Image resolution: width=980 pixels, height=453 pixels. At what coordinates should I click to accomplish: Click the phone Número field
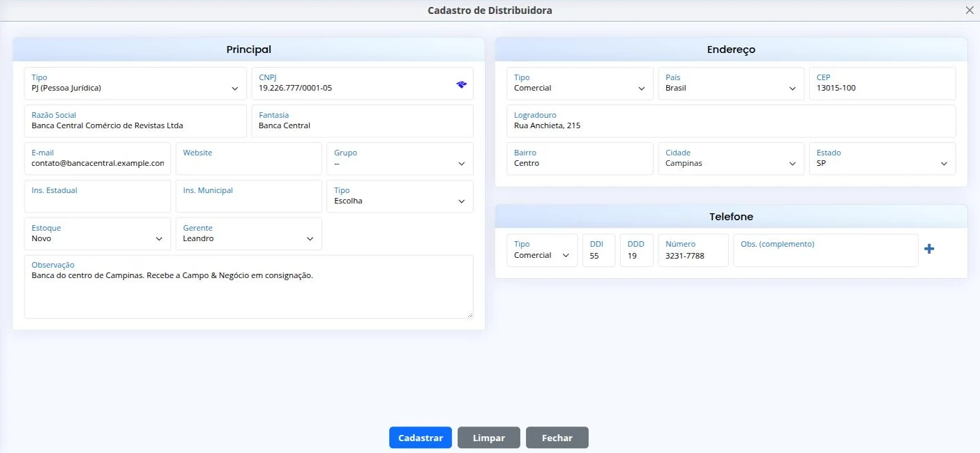point(693,250)
